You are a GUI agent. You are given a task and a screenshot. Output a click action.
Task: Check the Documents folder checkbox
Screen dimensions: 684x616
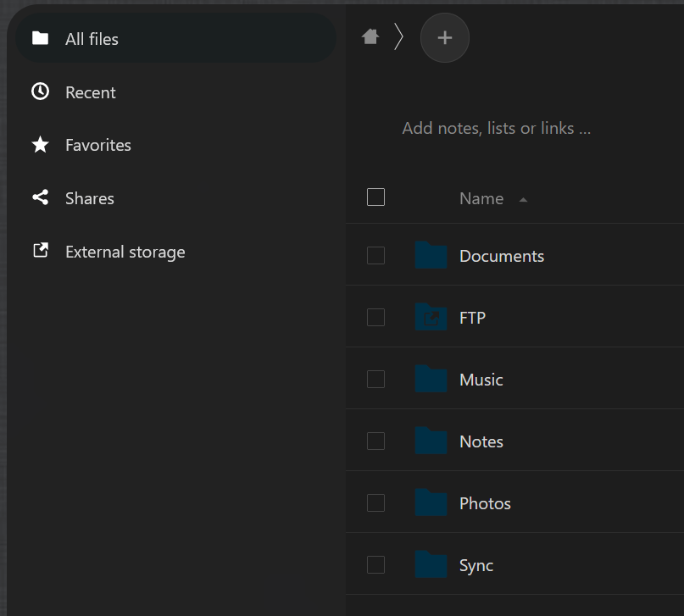(x=375, y=255)
